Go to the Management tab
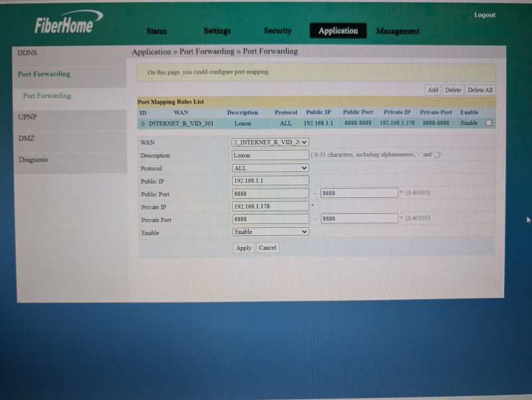Viewport: 532px width, 400px height. (398, 31)
